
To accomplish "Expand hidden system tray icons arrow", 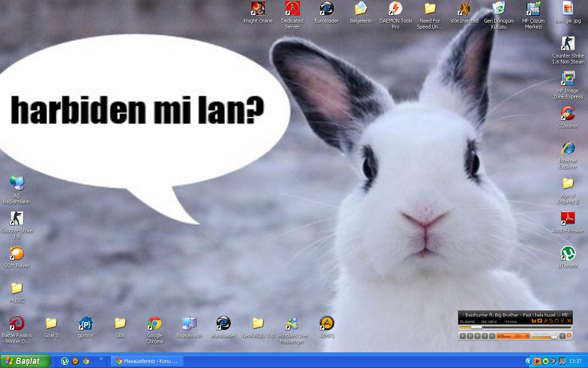I will (x=529, y=361).
